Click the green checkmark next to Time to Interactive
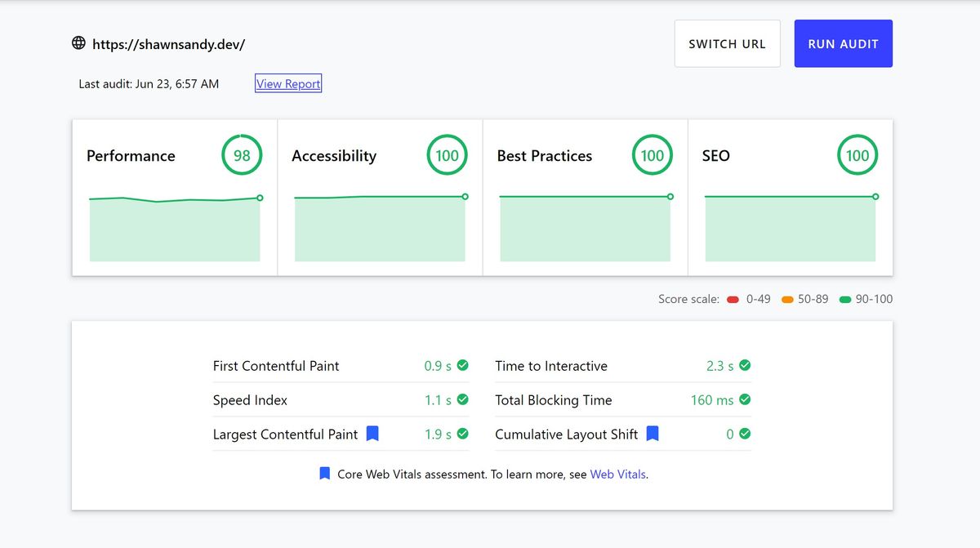The image size is (980, 548). point(745,366)
